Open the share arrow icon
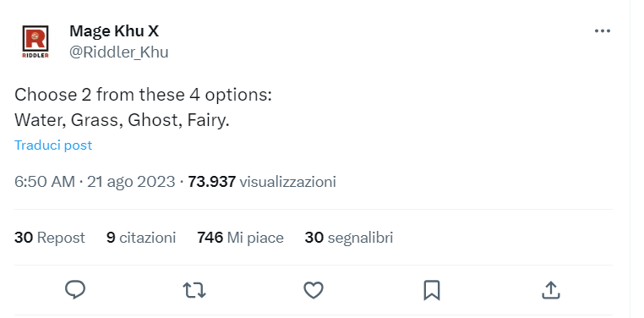The width and height of the screenshot is (644, 318). 551,290
